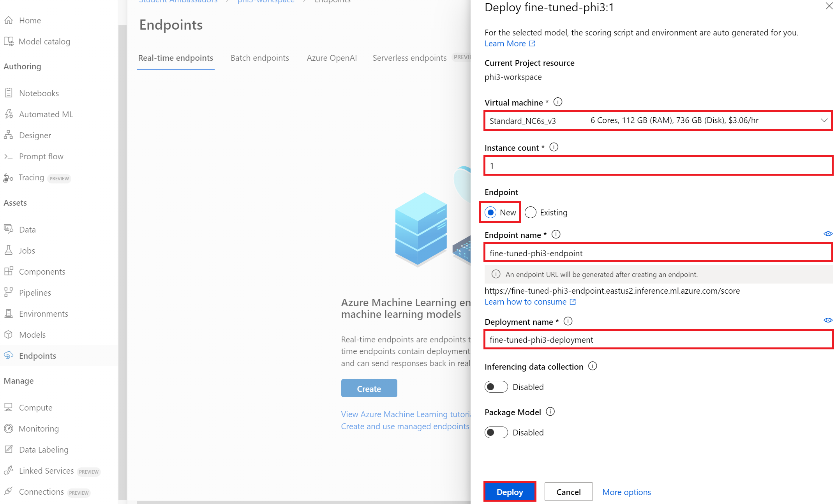Open the Models cube icon
Screen dimensions: 836x504
coord(9,335)
